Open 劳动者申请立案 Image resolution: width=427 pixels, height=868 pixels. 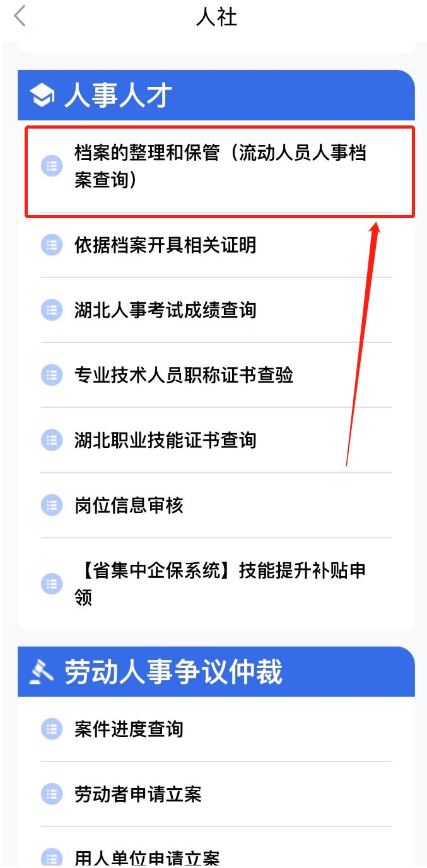click(x=138, y=794)
